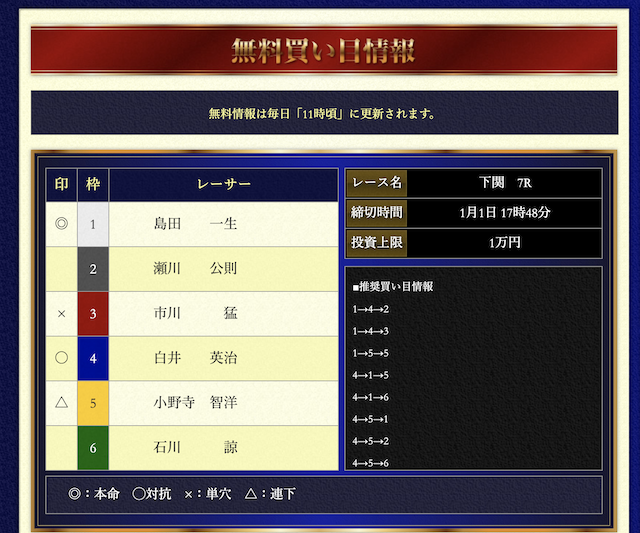Click the yellow frame number 5 cell
This screenshot has height=533, width=640.
coord(93,403)
